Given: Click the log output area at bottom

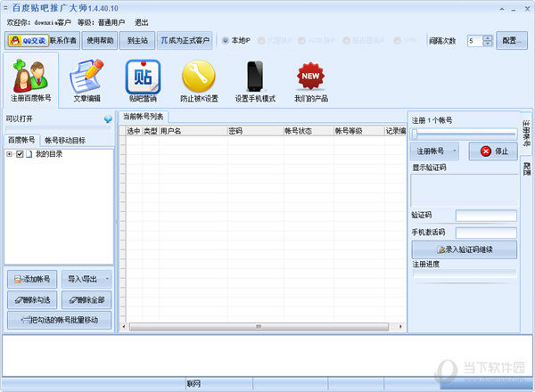Looking at the screenshot, I should (267, 355).
